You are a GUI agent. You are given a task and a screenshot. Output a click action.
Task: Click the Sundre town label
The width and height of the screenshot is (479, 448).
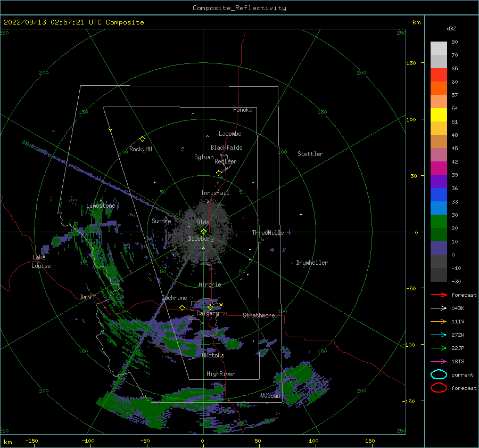(161, 221)
